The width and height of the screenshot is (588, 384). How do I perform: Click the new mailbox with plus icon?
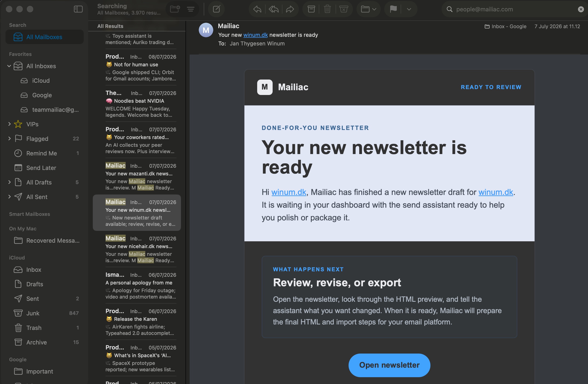pyautogui.click(x=175, y=9)
